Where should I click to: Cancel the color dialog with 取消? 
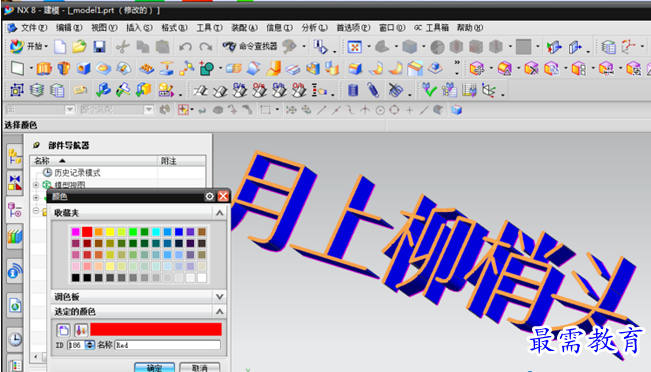point(200,367)
